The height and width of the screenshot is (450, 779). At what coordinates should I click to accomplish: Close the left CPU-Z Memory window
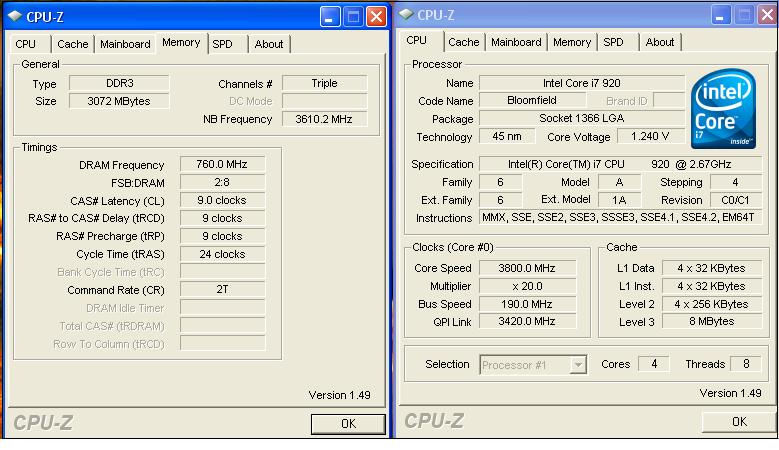377,17
